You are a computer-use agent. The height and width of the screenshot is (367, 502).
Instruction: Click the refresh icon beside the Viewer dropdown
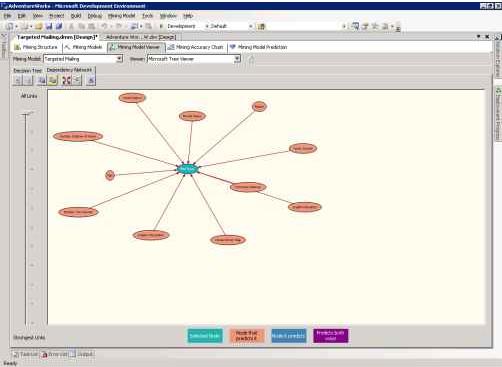pyautogui.click(x=252, y=59)
